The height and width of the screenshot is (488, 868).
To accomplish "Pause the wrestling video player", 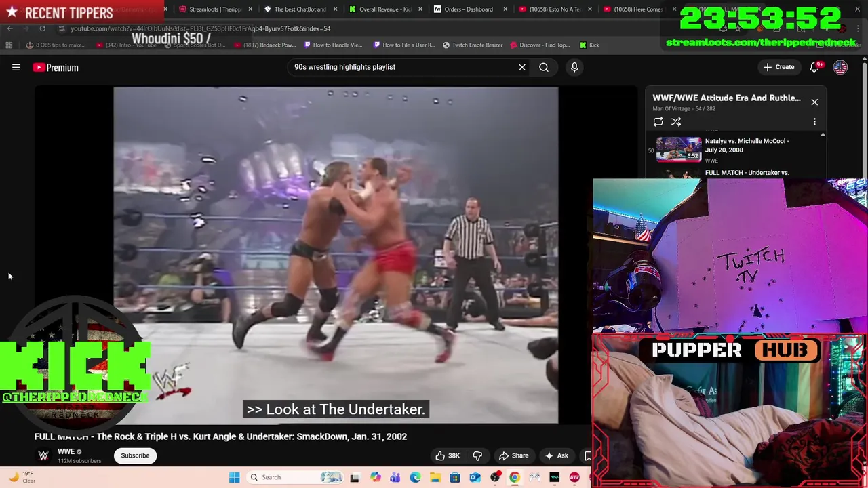I will click(x=336, y=254).
